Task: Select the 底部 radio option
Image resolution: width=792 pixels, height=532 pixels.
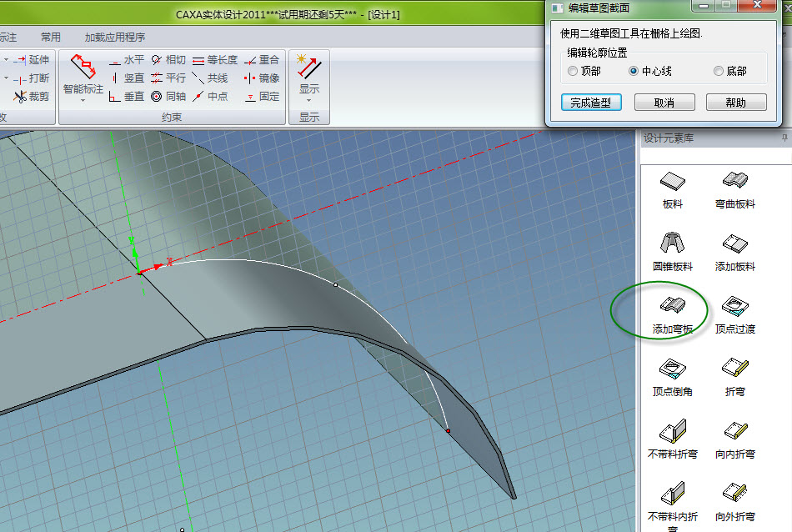Action: coord(719,72)
